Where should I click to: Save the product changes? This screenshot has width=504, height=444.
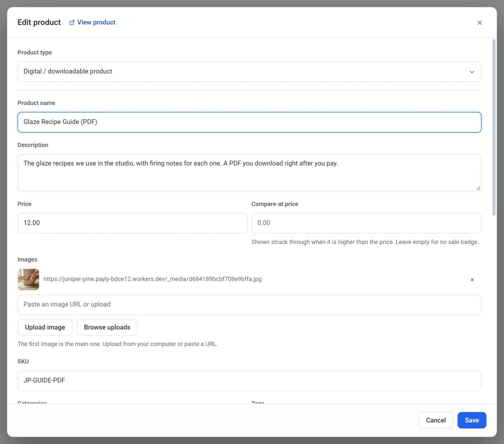pyautogui.click(x=472, y=420)
